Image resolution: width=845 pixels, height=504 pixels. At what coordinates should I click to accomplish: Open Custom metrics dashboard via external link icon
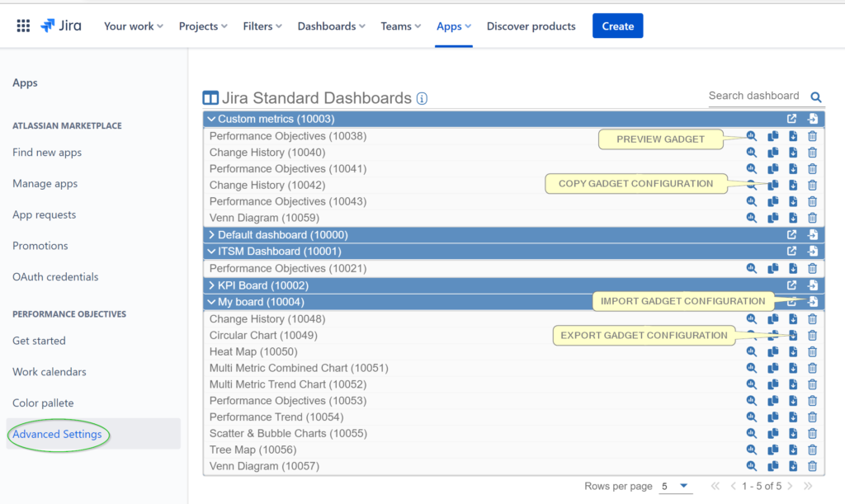[792, 120]
